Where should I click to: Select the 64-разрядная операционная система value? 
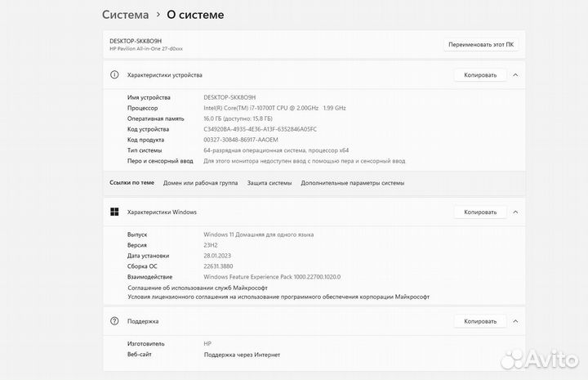[x=276, y=150]
